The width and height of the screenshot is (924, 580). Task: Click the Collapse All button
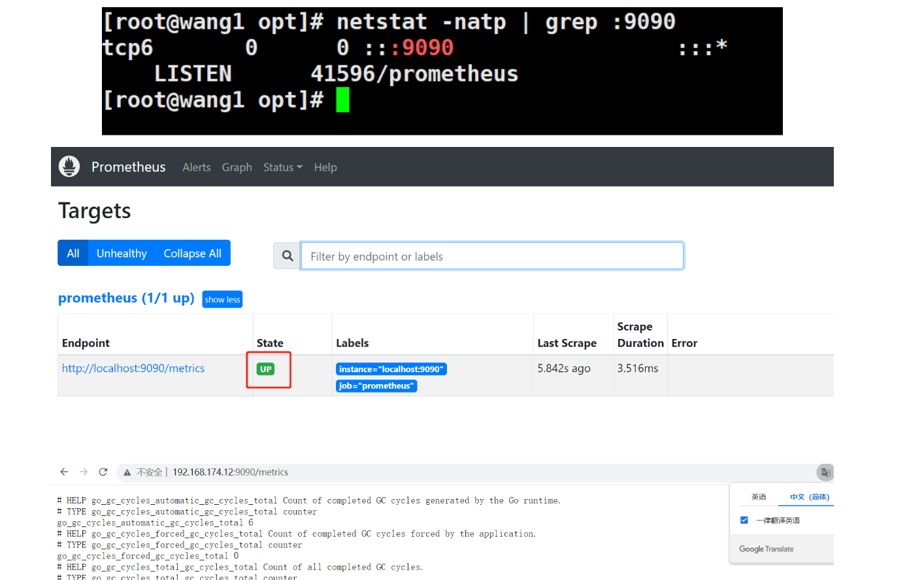(x=193, y=253)
